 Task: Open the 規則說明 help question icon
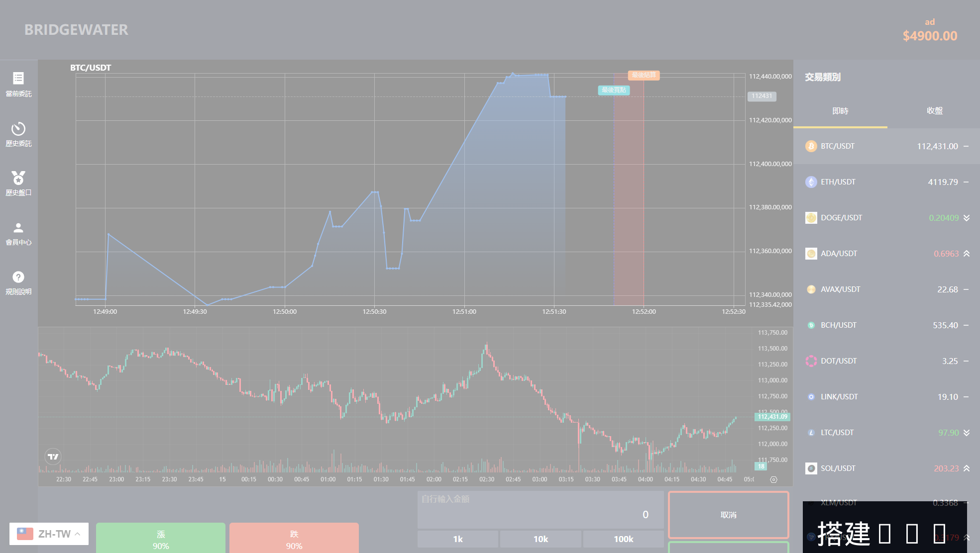(x=18, y=277)
